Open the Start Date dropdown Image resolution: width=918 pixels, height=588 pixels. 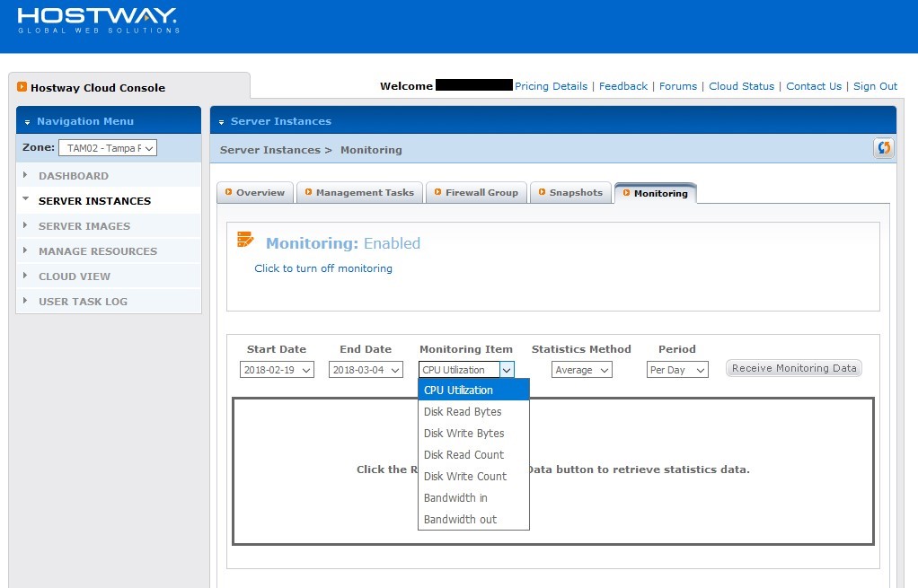pyautogui.click(x=277, y=370)
